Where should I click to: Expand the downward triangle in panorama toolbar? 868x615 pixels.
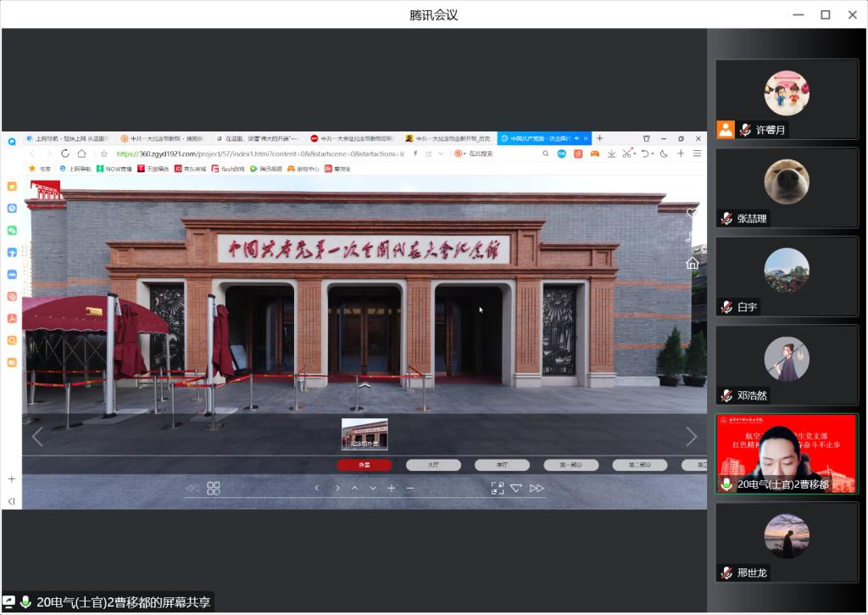click(x=516, y=488)
